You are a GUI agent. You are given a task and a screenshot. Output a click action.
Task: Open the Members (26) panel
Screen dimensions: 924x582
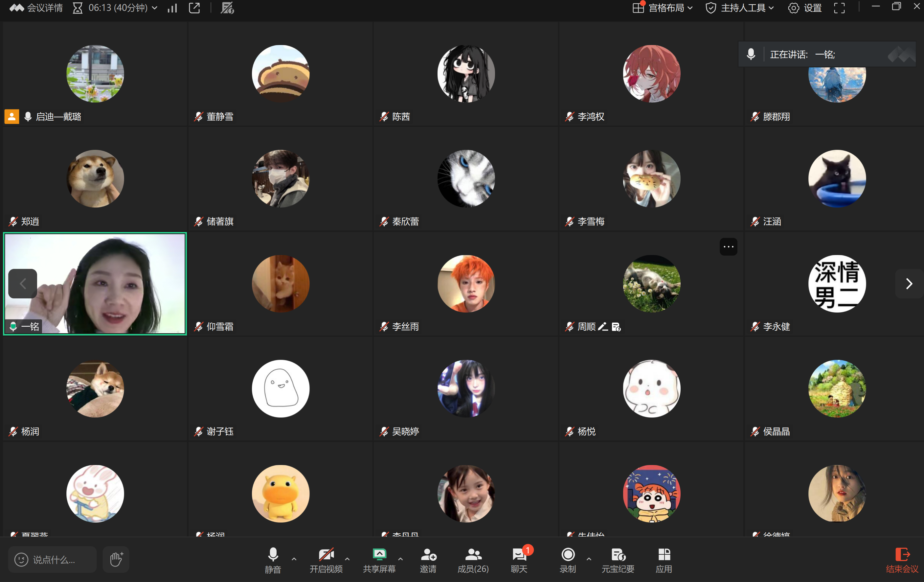473,559
